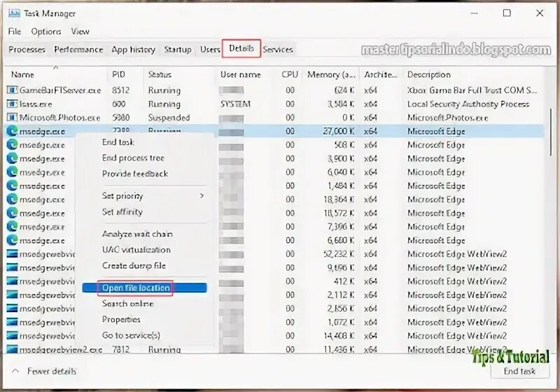The image size is (560, 392).
Task: Click Edge icon of msedge.exe using 10,572 K
Action: click(x=12, y=213)
